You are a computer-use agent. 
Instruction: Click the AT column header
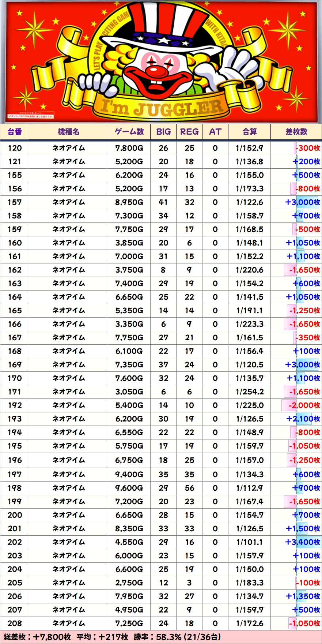click(215, 132)
